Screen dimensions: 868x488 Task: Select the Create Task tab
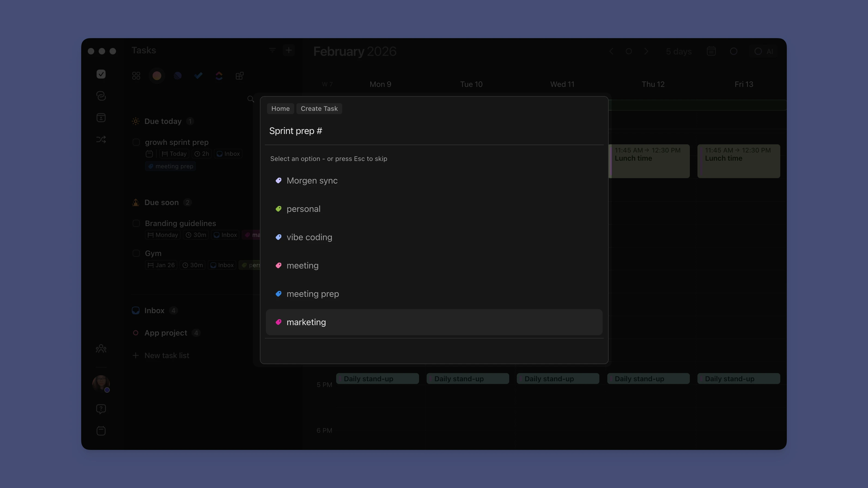pyautogui.click(x=319, y=108)
